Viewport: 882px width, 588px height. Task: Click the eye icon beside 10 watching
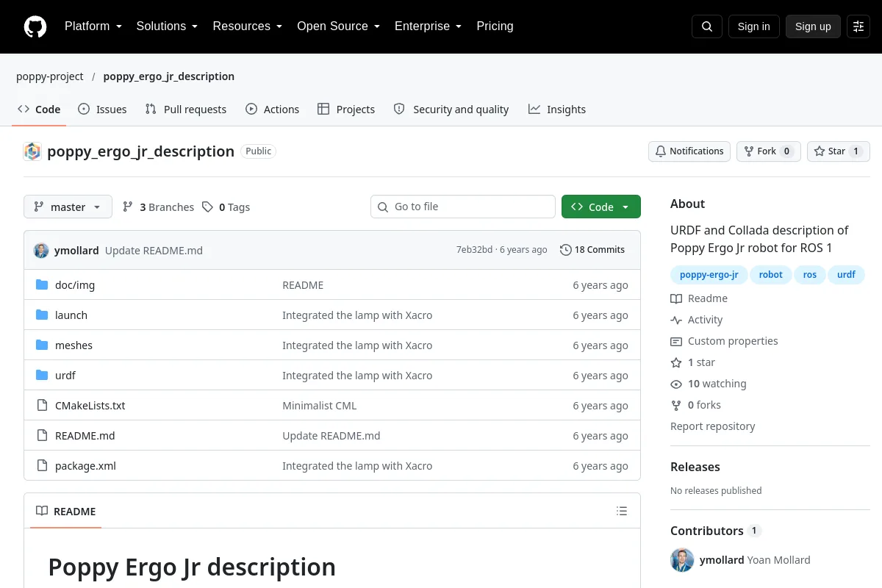pyautogui.click(x=676, y=384)
